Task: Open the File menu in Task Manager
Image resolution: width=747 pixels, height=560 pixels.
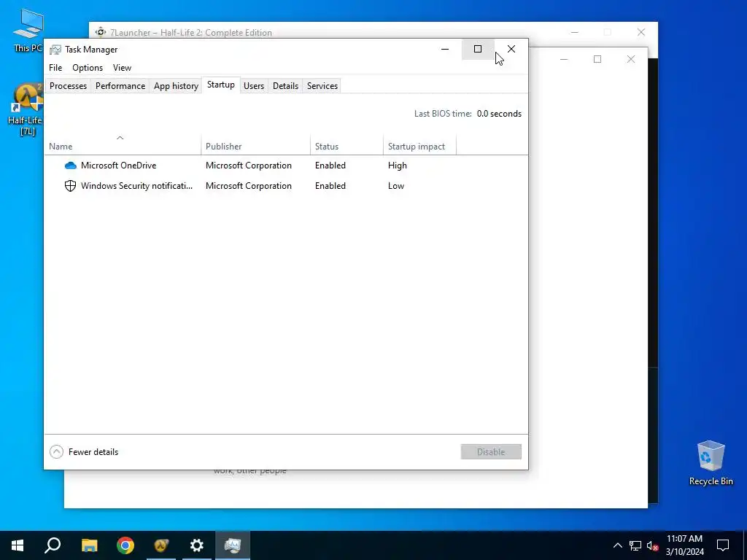Action: [x=55, y=68]
